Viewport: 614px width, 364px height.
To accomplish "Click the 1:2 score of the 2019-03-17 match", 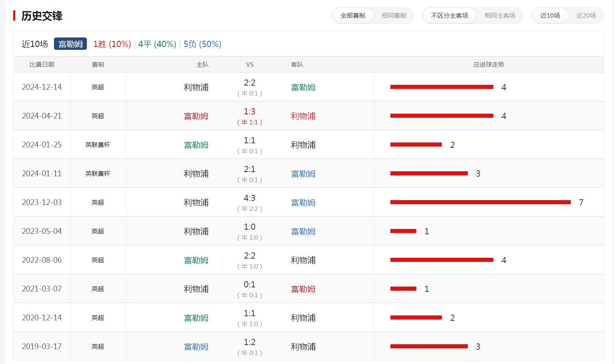I will (x=250, y=342).
